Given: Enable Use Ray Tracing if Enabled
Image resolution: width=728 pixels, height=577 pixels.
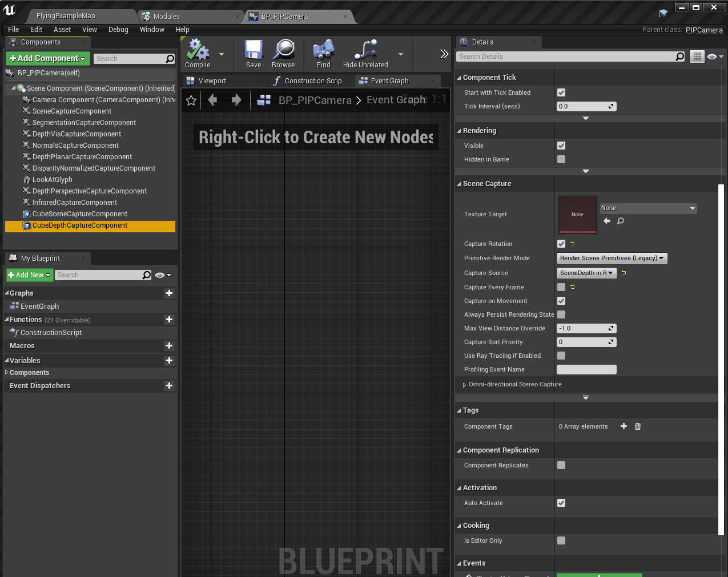Looking at the screenshot, I should coord(561,356).
